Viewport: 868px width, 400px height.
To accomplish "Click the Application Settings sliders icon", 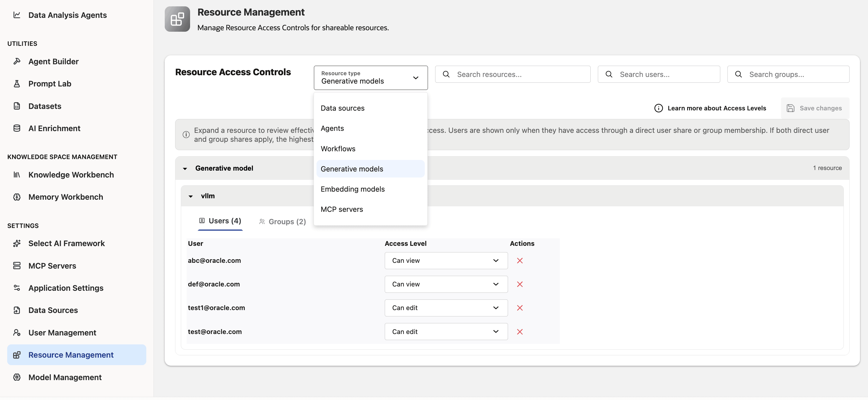I will coord(17,288).
